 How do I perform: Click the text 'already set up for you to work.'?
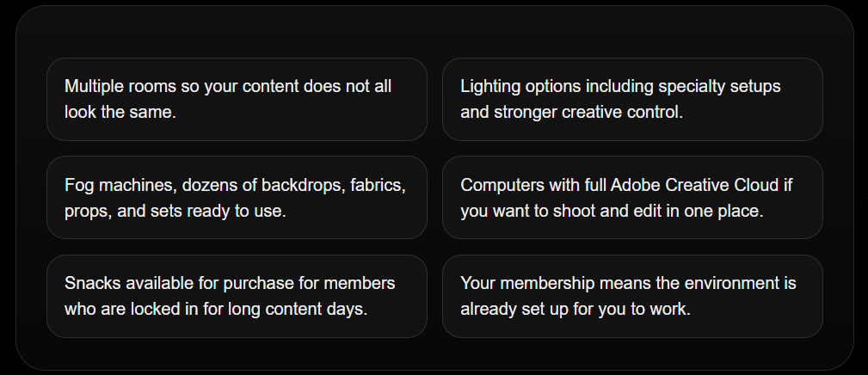(576, 310)
